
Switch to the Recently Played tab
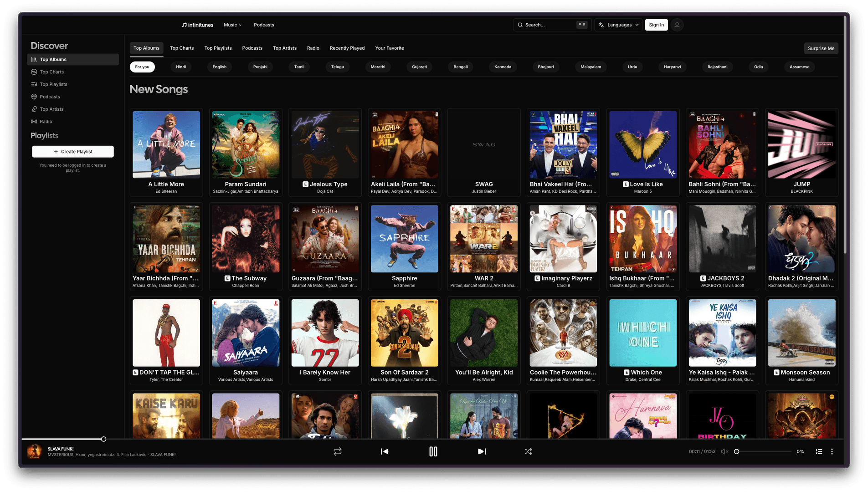[x=347, y=48]
